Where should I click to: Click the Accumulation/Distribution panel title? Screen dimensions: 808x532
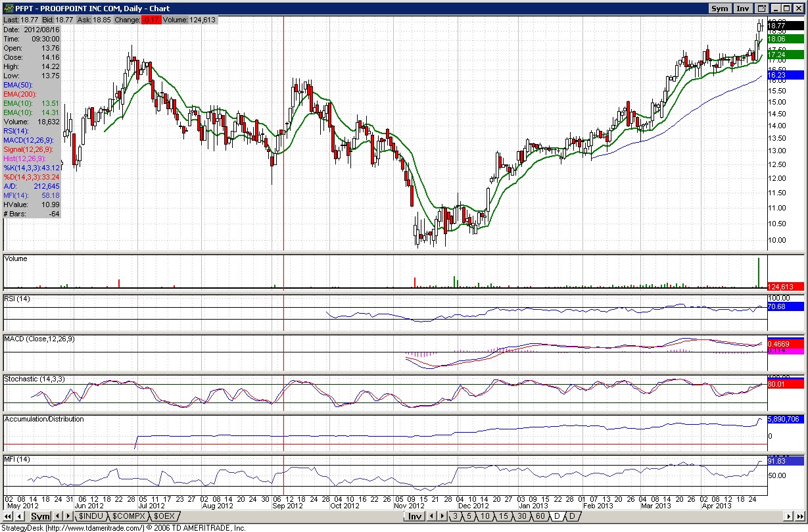point(44,419)
